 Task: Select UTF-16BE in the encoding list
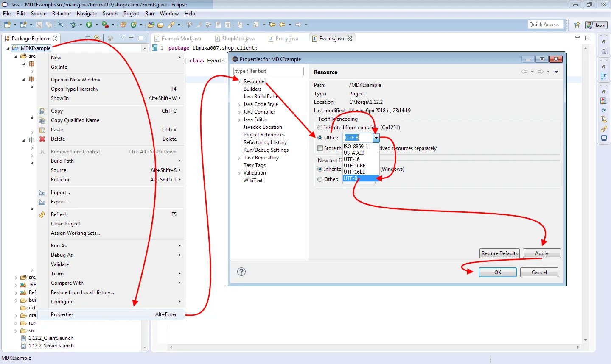coord(361,166)
